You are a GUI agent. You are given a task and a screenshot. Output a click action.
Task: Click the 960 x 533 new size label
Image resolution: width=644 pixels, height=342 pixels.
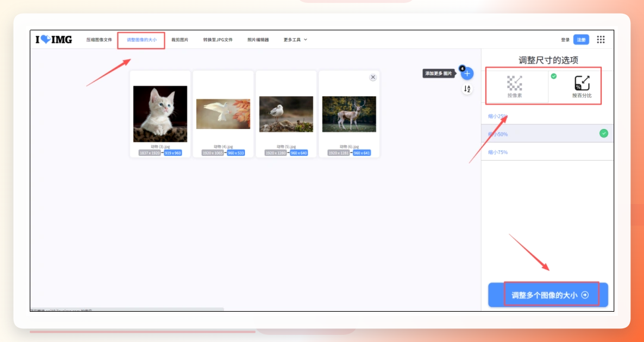[x=235, y=153]
